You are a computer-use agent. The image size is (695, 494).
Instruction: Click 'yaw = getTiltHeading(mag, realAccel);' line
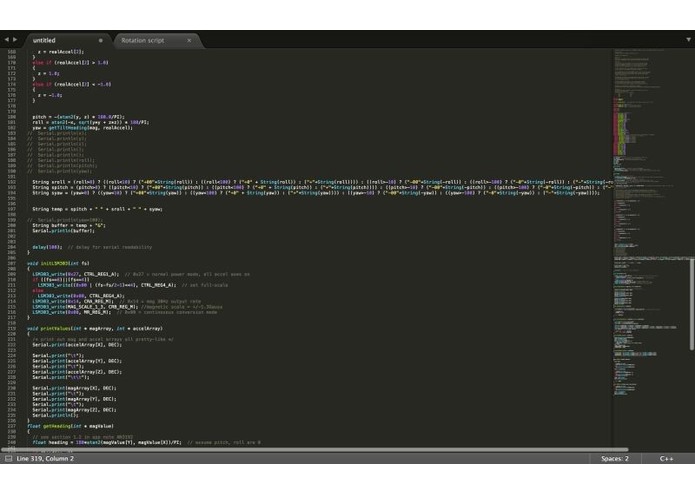tap(82, 128)
